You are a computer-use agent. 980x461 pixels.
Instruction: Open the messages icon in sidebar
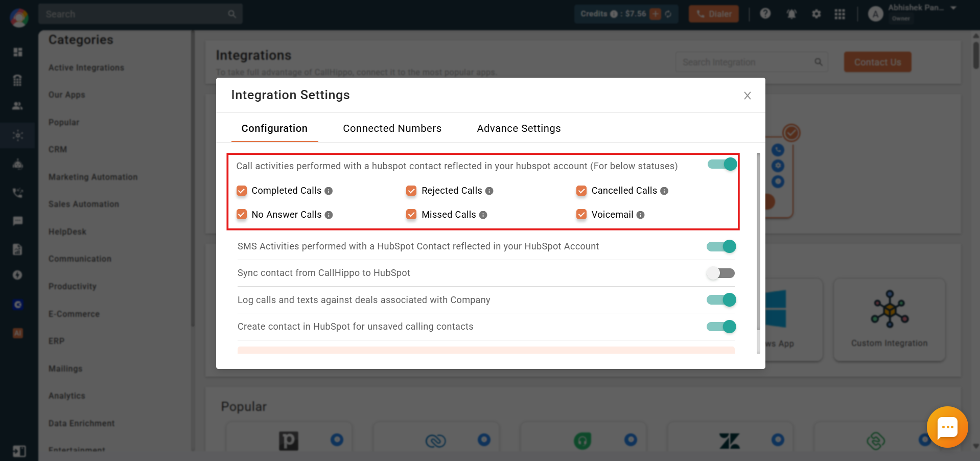point(18,221)
